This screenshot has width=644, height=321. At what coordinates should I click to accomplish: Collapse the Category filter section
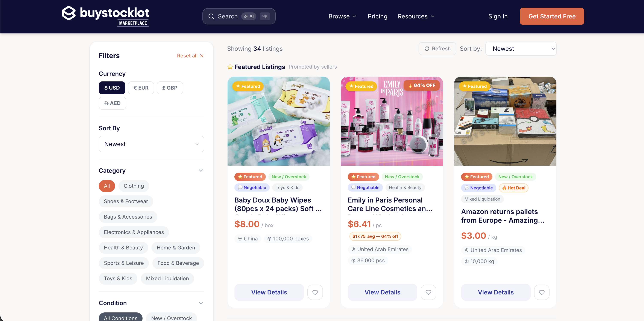pos(200,171)
